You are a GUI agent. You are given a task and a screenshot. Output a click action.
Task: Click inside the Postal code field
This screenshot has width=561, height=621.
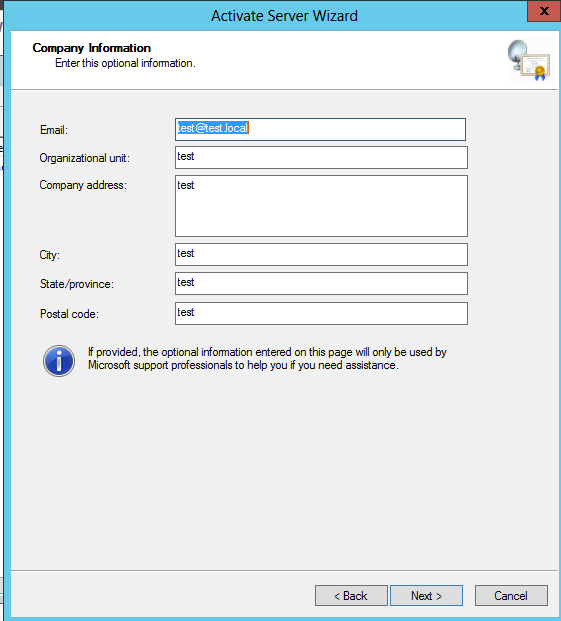[321, 313]
